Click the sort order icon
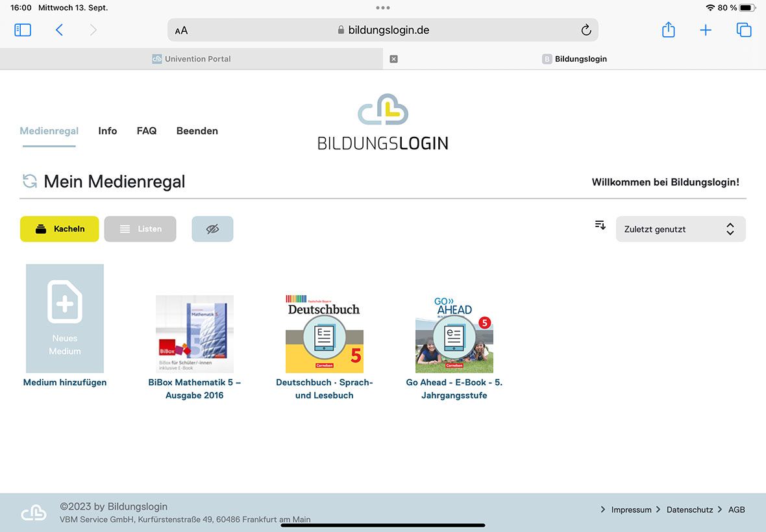The width and height of the screenshot is (766, 532). 600,225
